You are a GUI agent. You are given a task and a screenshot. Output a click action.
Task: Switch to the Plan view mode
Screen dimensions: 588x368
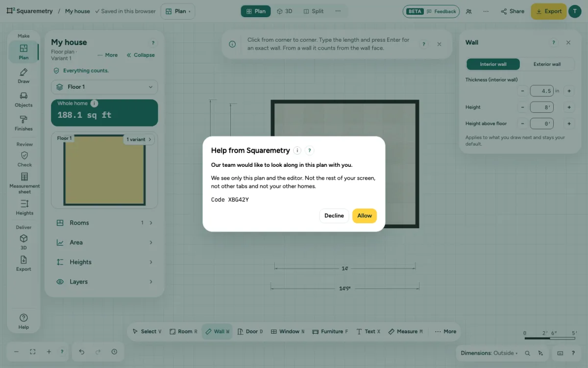(256, 11)
